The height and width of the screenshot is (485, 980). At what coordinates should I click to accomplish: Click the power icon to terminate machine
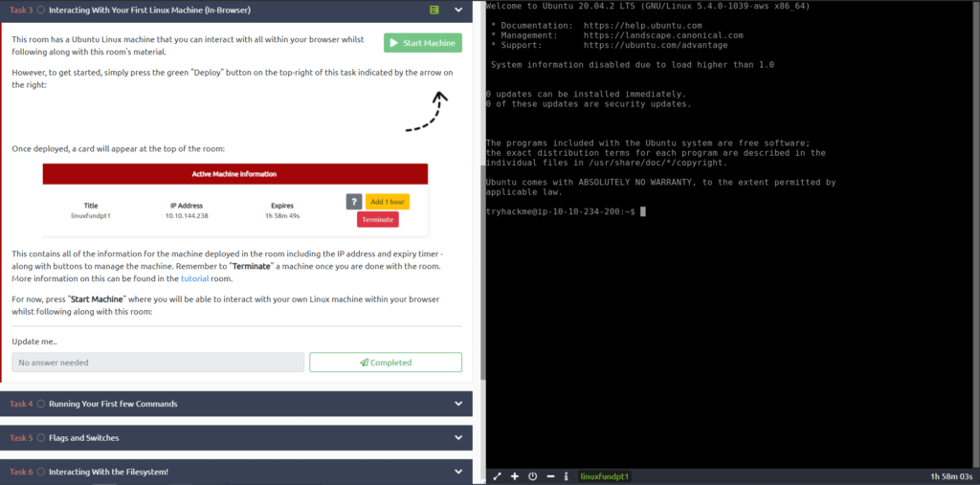(x=532, y=476)
